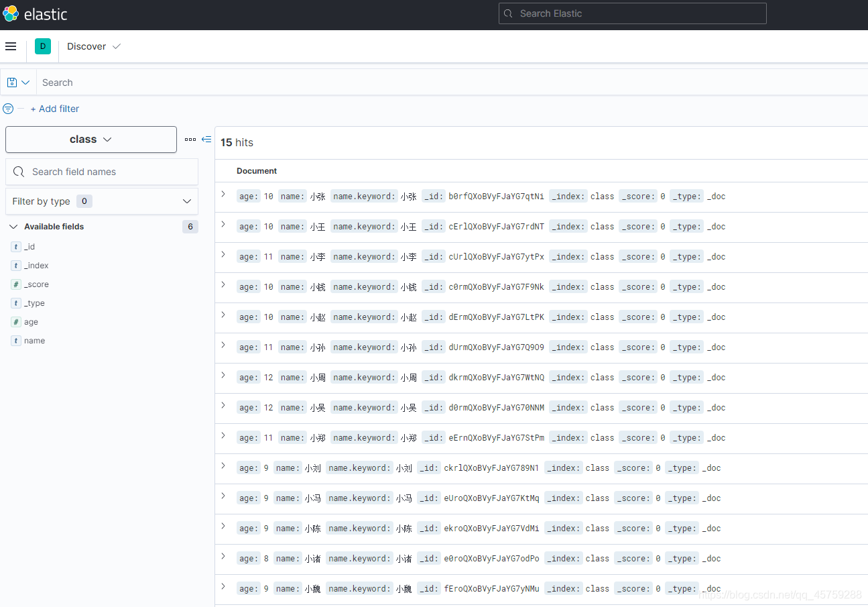Expand the document row for 小陈
Viewport: 868px width, 607px height.
(223, 526)
